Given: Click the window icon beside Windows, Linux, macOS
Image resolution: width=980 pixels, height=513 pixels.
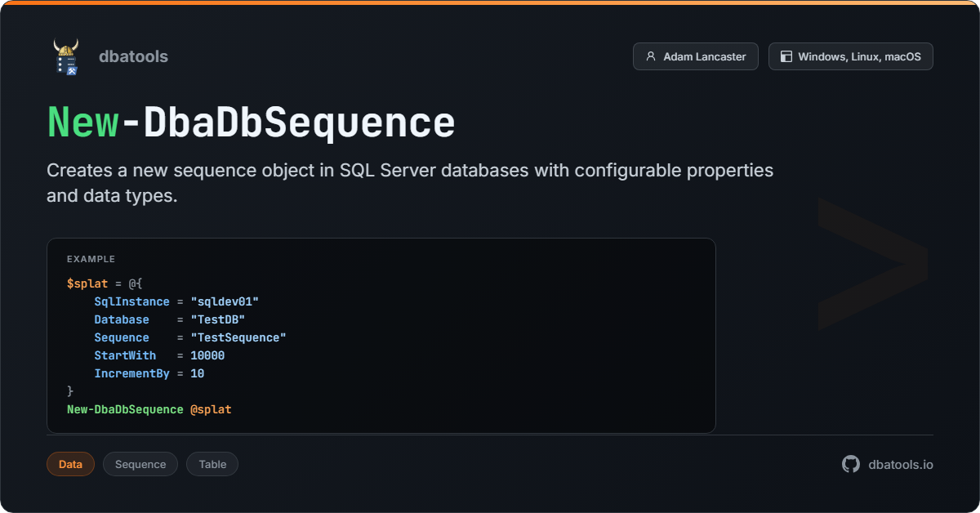Looking at the screenshot, I should coord(786,56).
